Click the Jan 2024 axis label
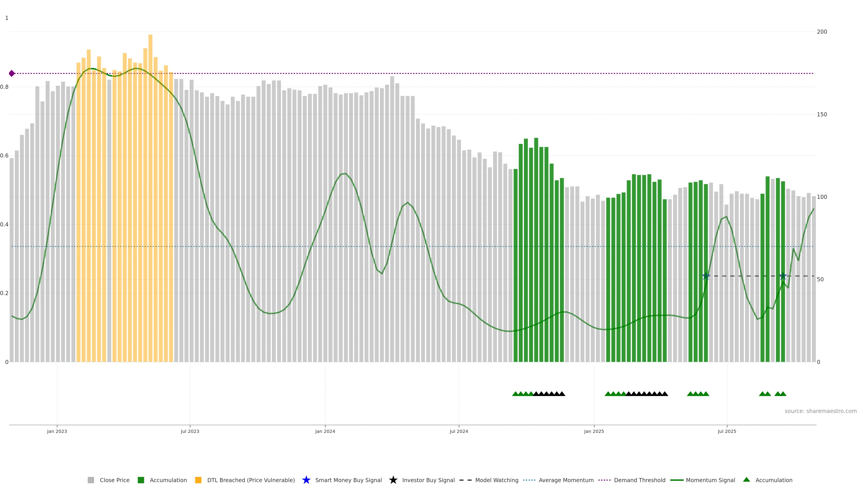 [x=325, y=432]
